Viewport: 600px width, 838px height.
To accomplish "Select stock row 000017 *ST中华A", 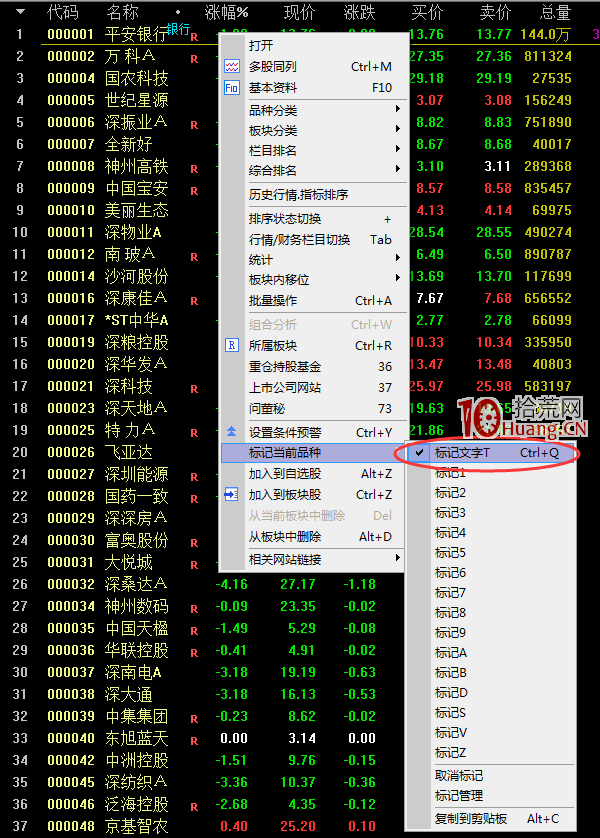I will [x=107, y=320].
